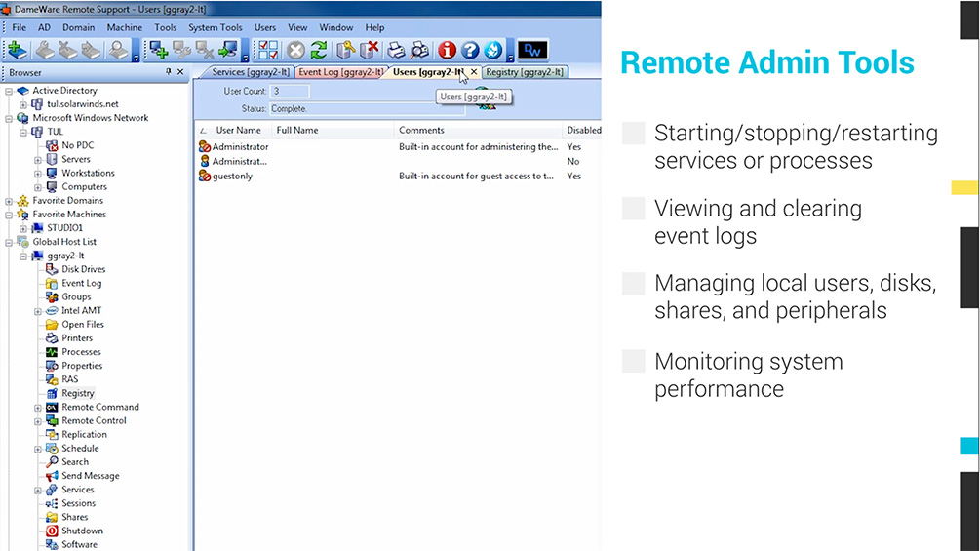
Task: Click the connect-to-machine green arrow toolbar icon
Action: tap(228, 50)
